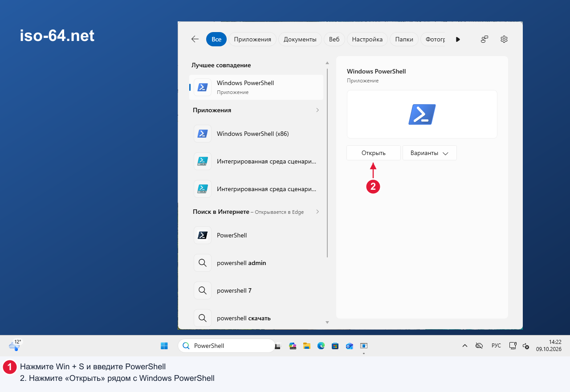The width and height of the screenshot is (570, 392).
Task: Open the second 'Интегрированная среда сценари…' result
Action: pos(256,189)
